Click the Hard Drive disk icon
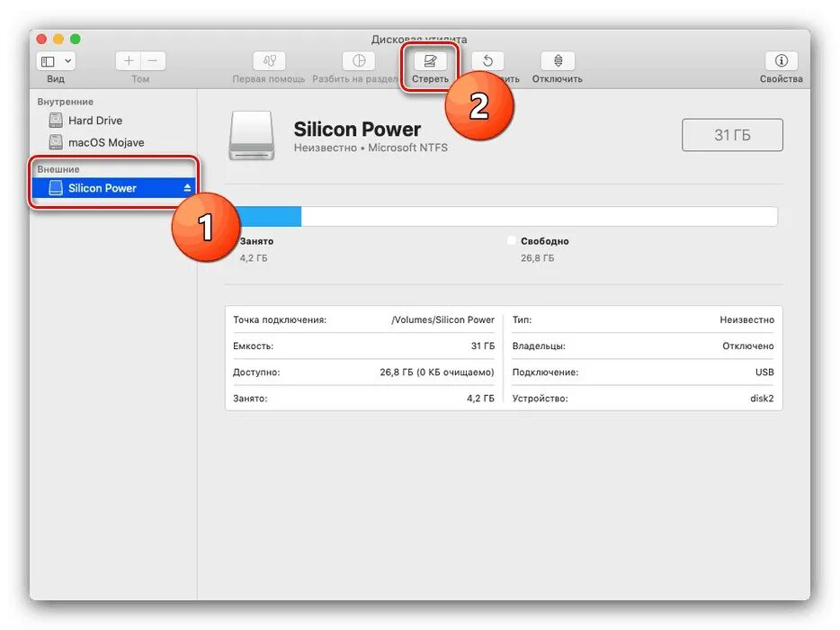This screenshot has height=630, width=840. pyautogui.click(x=56, y=120)
